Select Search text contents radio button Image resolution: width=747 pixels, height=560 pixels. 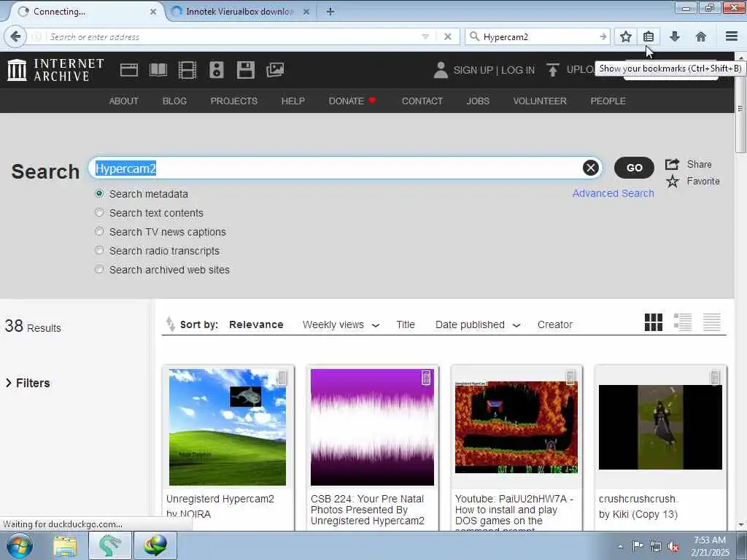click(x=99, y=212)
